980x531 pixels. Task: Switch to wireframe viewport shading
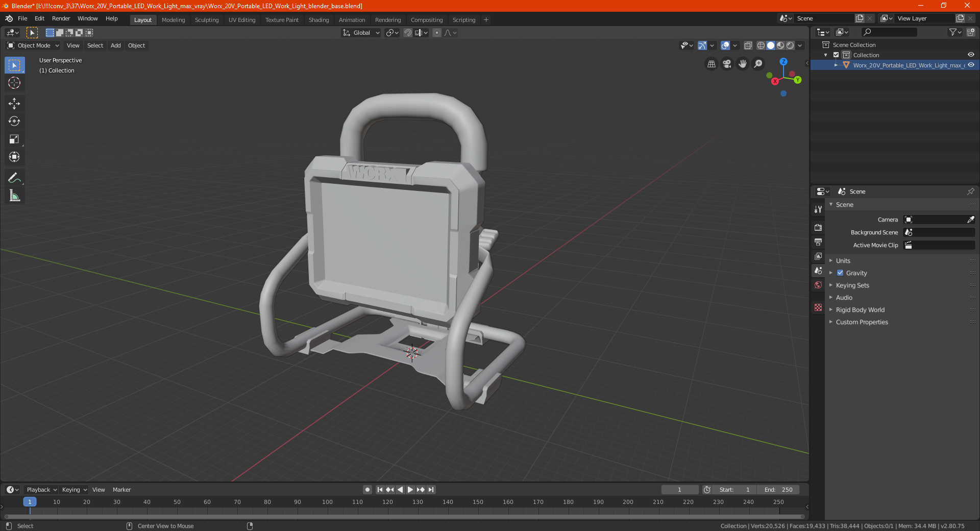point(761,45)
